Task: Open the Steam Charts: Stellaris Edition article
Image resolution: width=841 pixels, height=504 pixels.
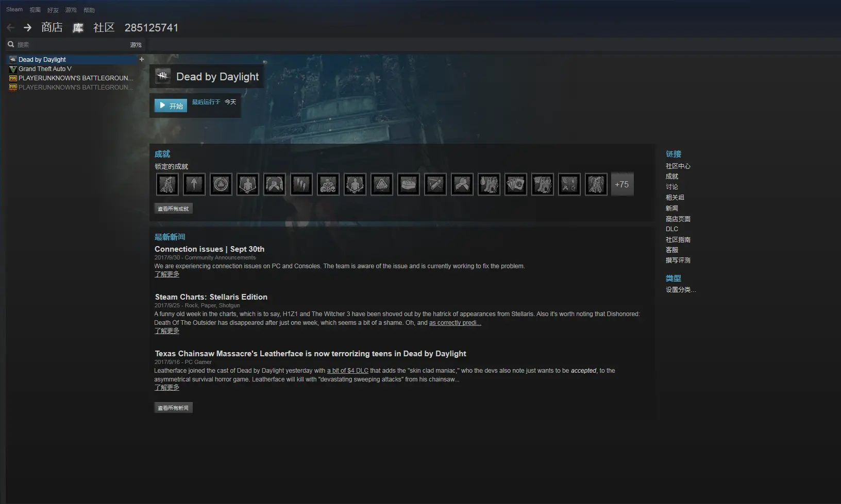Action: (x=211, y=297)
